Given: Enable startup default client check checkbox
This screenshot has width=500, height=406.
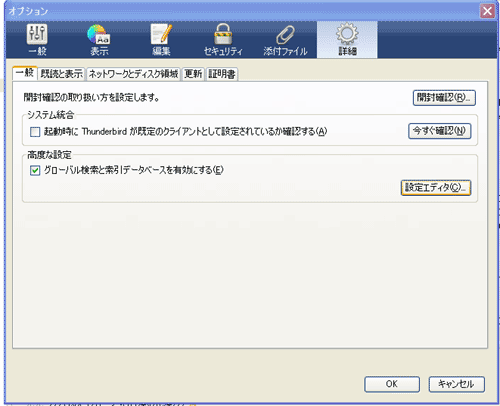Looking at the screenshot, I should coord(35,132).
